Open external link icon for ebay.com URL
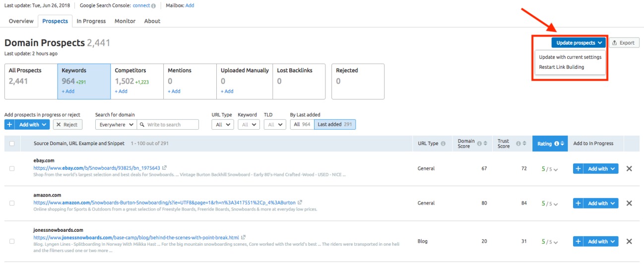This screenshot has height=264, width=644. pos(164,168)
